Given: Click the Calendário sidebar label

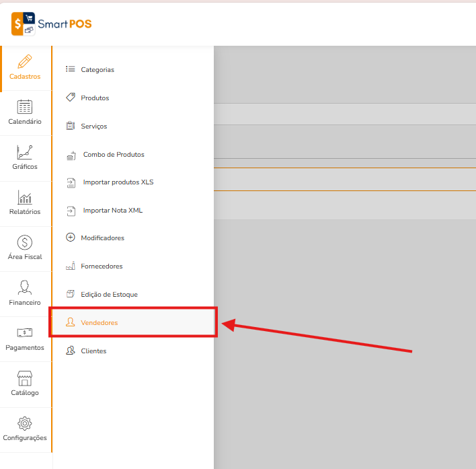Looking at the screenshot, I should point(25,122).
